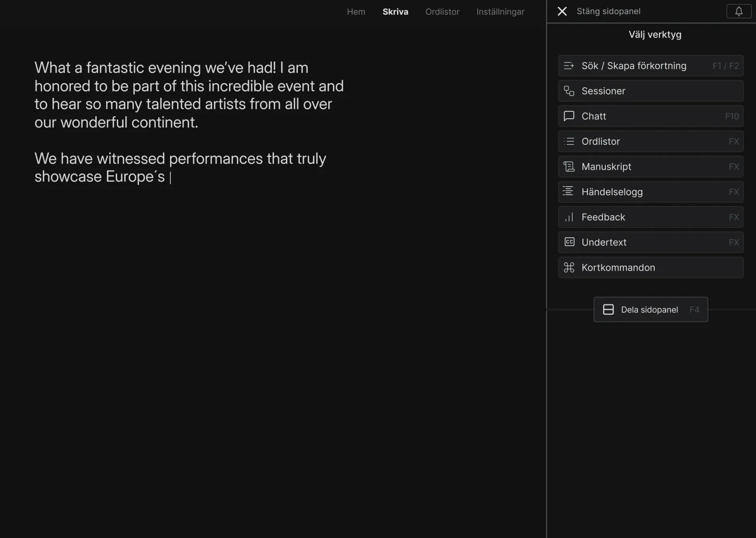
Task: Click the Ordlistor list icon in the side panel
Action: (x=569, y=141)
